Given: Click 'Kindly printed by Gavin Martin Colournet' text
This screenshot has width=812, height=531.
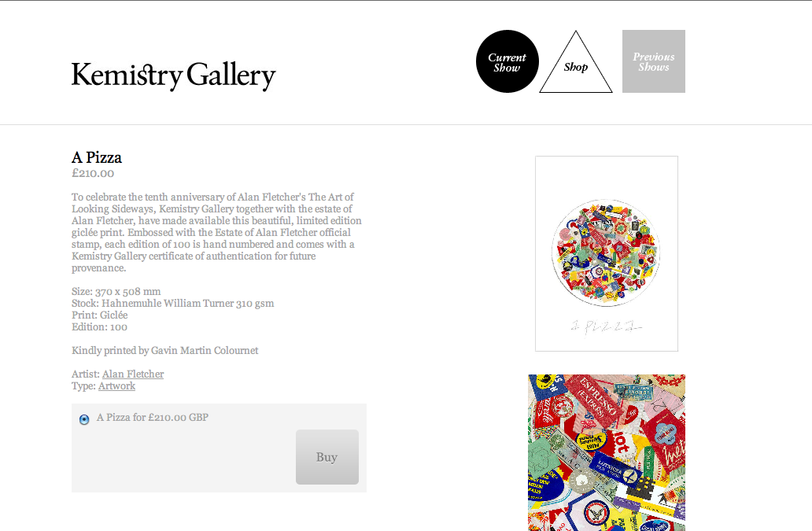Looking at the screenshot, I should pyautogui.click(x=164, y=350).
